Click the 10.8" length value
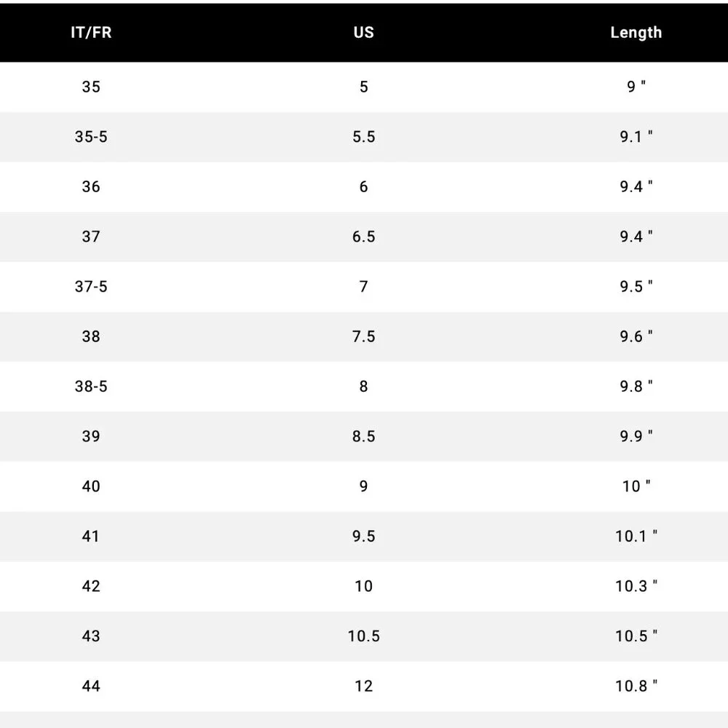Image resolution: width=728 pixels, height=728 pixels. tap(636, 686)
